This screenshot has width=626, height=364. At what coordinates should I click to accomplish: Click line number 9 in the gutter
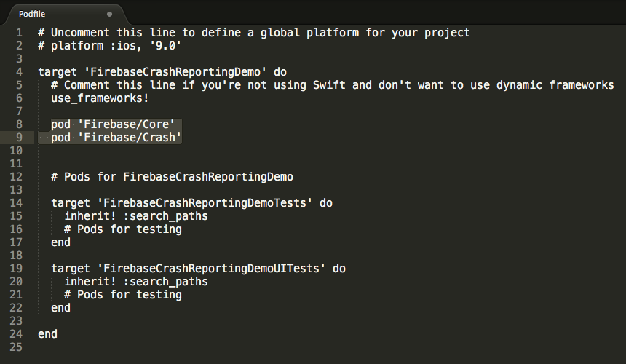click(20, 138)
